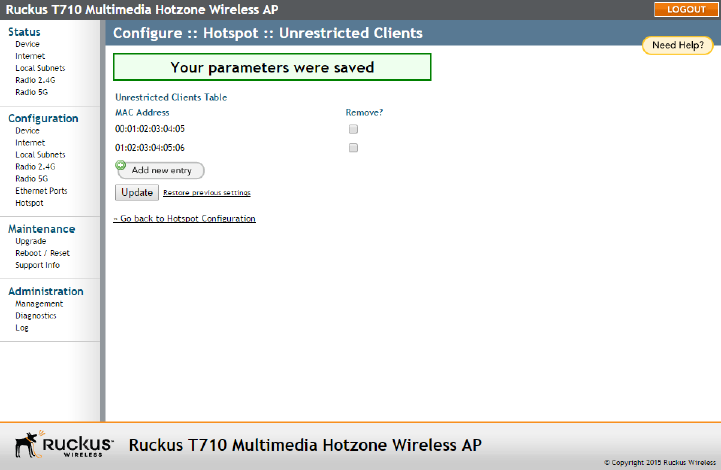Click the Update button
Viewport: 721px width, 470px height.
(x=137, y=192)
